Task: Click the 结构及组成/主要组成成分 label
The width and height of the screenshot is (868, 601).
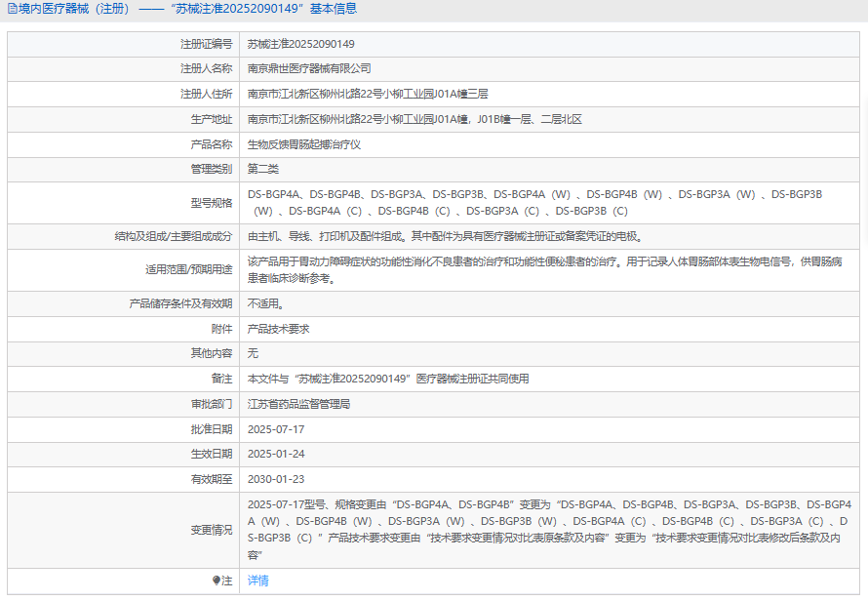Action: [174, 236]
